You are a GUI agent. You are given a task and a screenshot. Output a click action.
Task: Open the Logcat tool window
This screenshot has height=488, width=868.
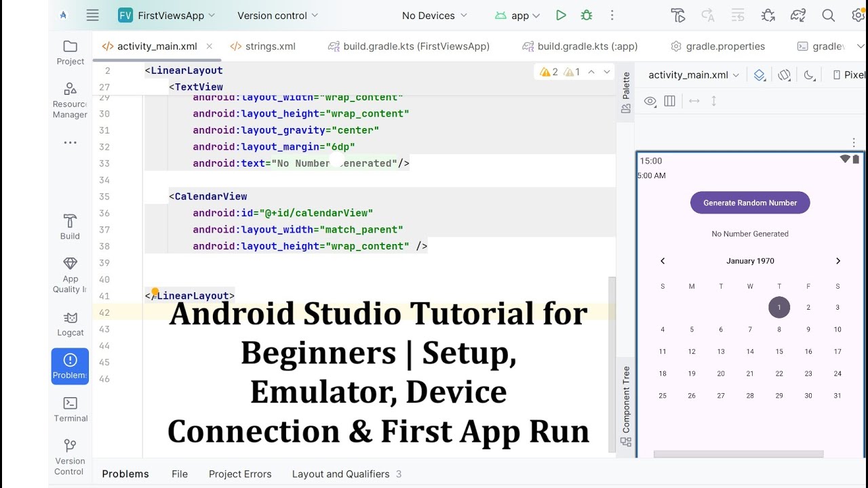click(x=70, y=324)
